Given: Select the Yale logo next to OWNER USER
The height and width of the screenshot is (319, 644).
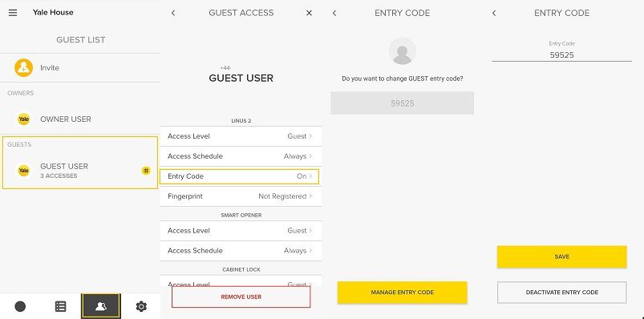Looking at the screenshot, I should 24,119.
